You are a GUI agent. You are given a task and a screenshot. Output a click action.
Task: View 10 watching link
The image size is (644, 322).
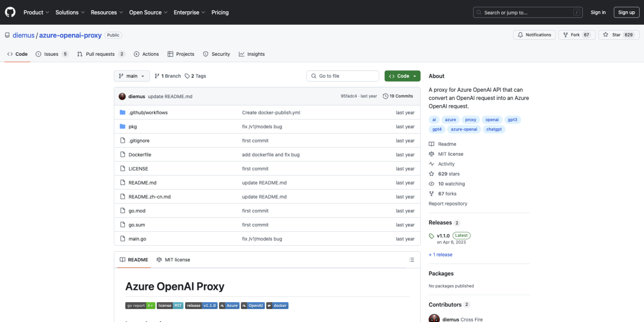click(x=447, y=184)
